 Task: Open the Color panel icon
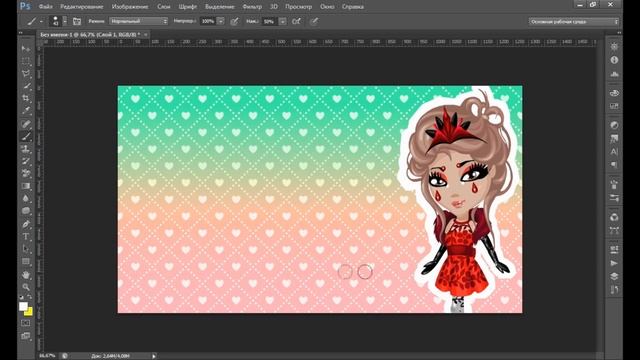[614, 93]
